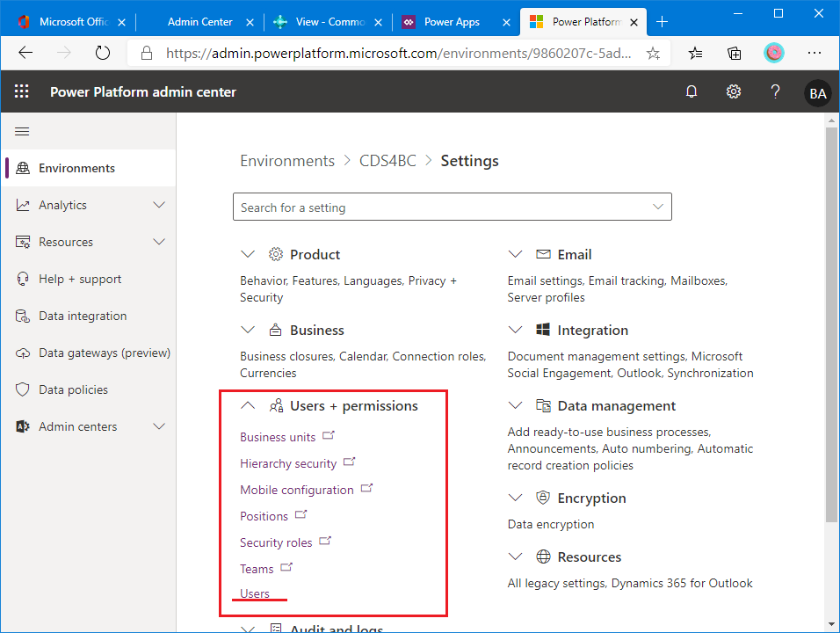840x633 pixels.
Task: Expand the Product settings section chevron
Action: click(248, 254)
